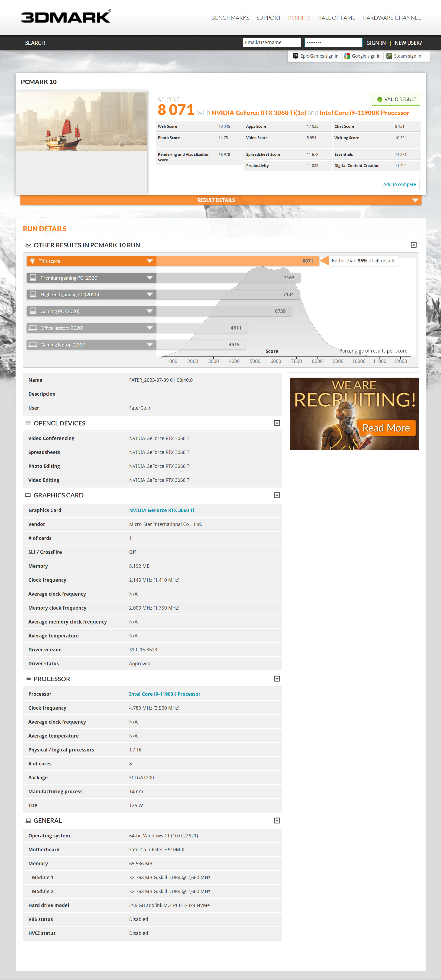Image resolution: width=441 pixels, height=980 pixels.
Task: Click Add to compare button
Action: pyautogui.click(x=399, y=185)
